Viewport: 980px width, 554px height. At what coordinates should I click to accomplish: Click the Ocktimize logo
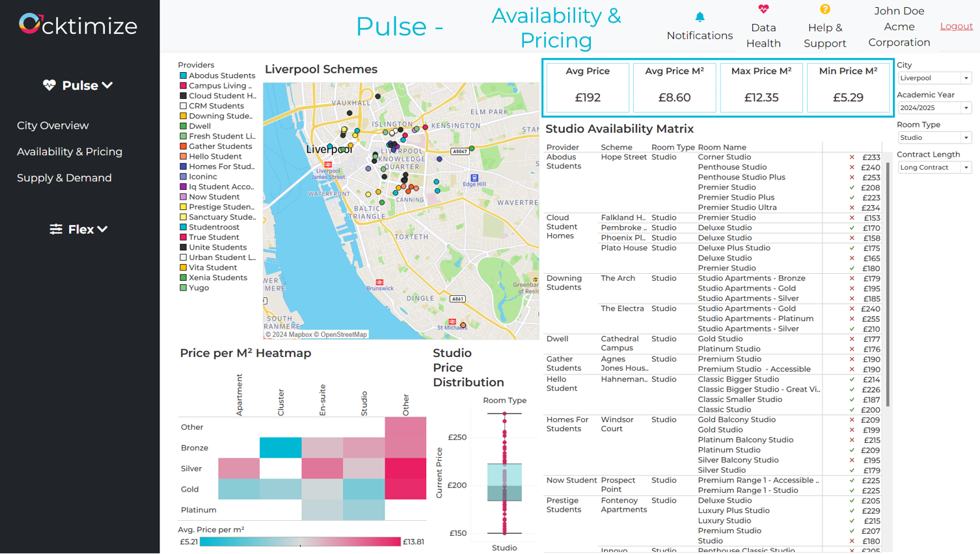(x=78, y=25)
